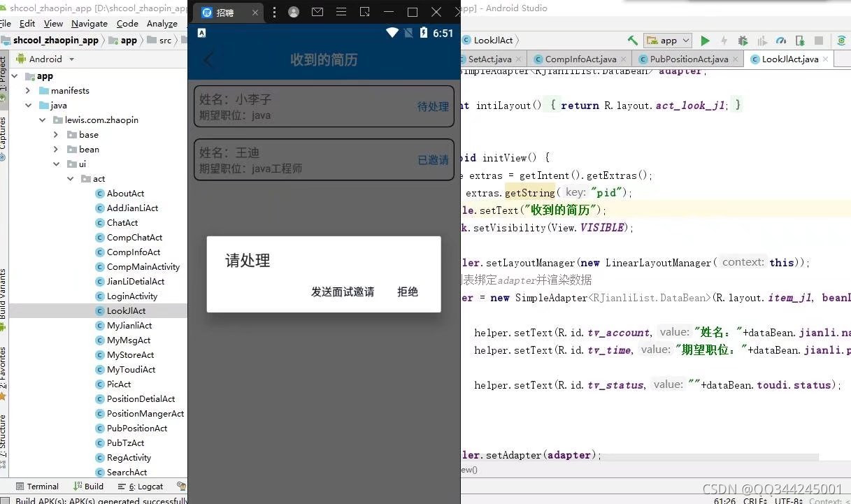Open the Code menu
The image size is (851, 504).
tap(127, 24)
